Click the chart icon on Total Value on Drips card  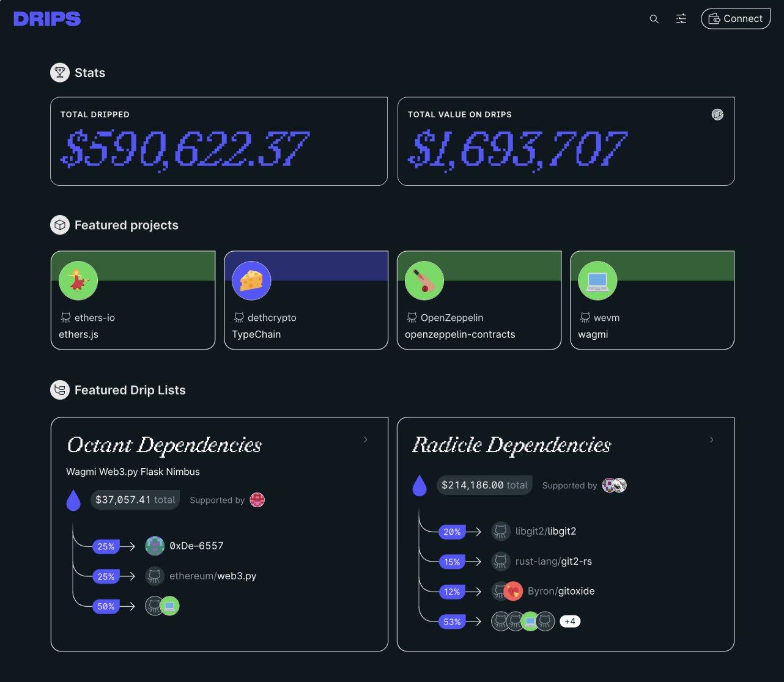click(717, 114)
